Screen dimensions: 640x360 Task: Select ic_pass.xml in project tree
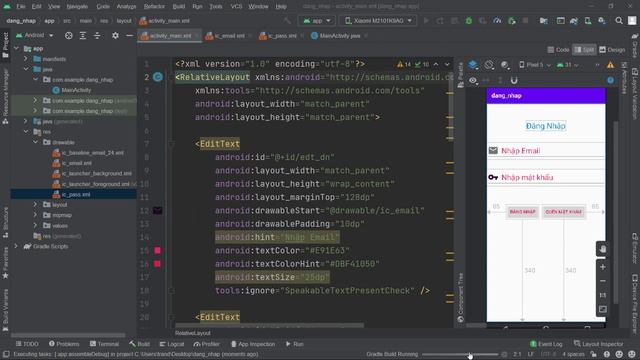pos(73,194)
